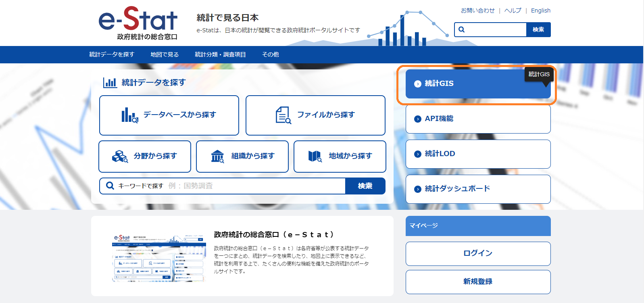Open the 統計GIS page

tap(478, 84)
